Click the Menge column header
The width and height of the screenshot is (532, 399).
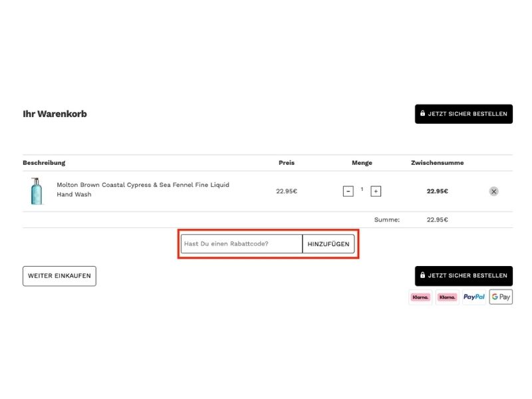(362, 163)
